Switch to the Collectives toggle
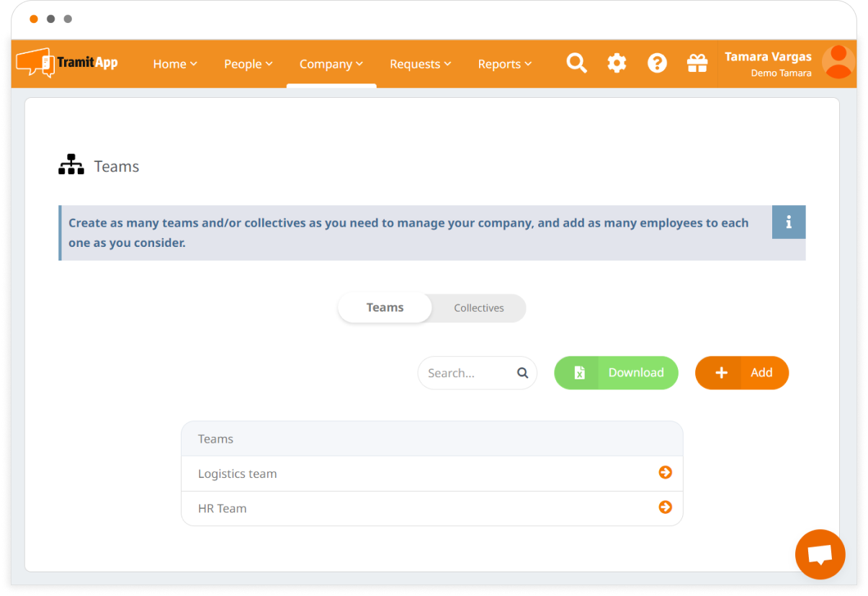 [479, 308]
